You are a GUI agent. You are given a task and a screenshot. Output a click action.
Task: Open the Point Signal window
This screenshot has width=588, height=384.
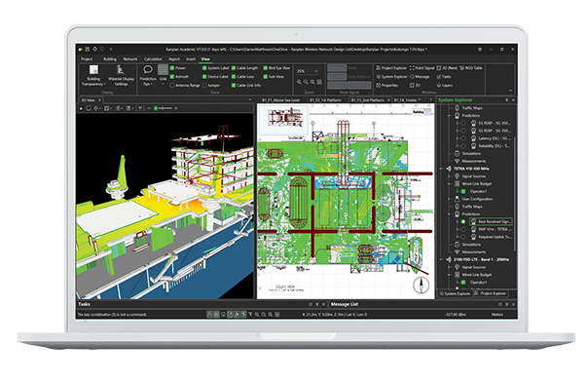click(x=422, y=68)
